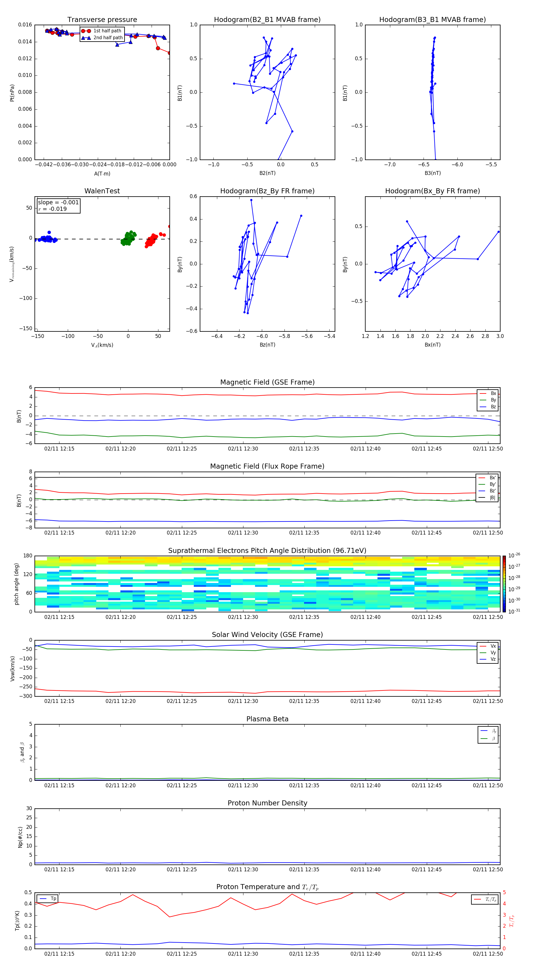Click the "Tp" legend in the temperature panel
The height and width of the screenshot is (980, 535).
coord(48,899)
